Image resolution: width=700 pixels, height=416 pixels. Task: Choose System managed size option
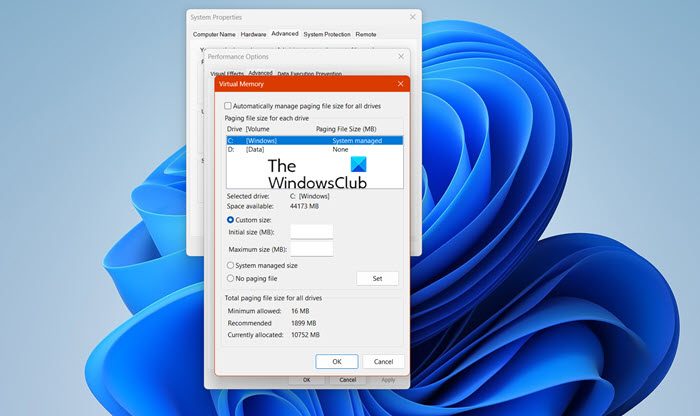point(230,265)
